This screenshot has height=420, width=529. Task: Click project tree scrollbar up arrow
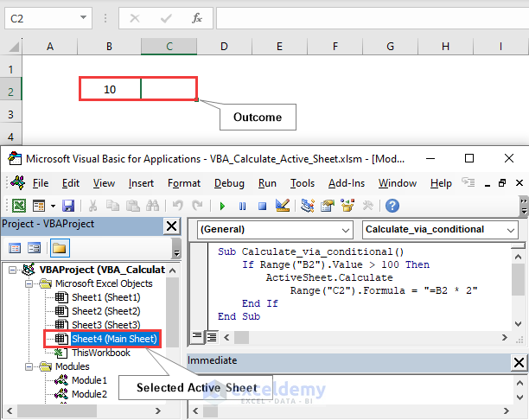pos(172,270)
